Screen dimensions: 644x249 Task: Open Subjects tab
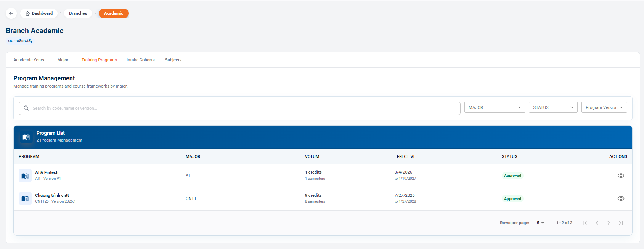[x=173, y=60]
